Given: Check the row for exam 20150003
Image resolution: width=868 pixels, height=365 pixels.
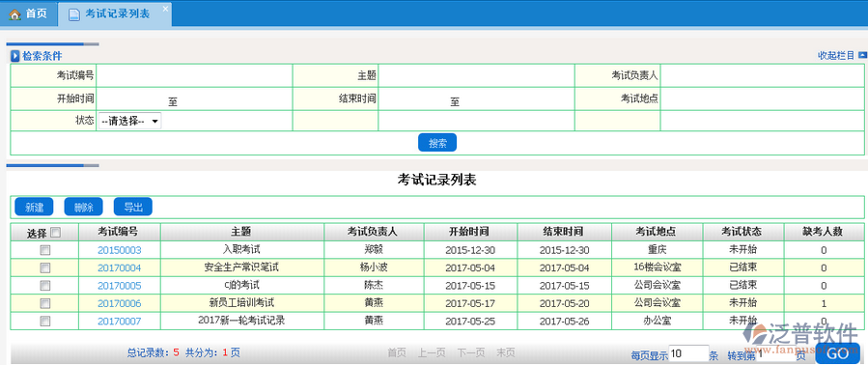Looking at the screenshot, I should pos(44,250).
